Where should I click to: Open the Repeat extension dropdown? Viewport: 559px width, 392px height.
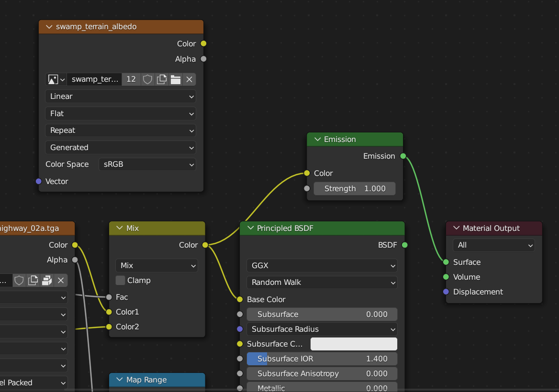pyautogui.click(x=121, y=131)
